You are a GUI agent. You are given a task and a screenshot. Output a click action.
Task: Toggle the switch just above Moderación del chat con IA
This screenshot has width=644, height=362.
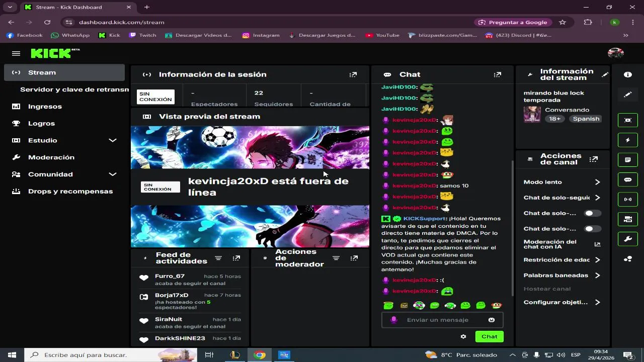pyautogui.click(x=592, y=229)
